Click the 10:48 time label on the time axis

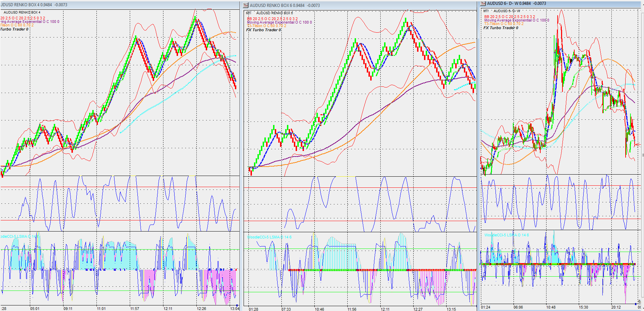(x=551, y=307)
